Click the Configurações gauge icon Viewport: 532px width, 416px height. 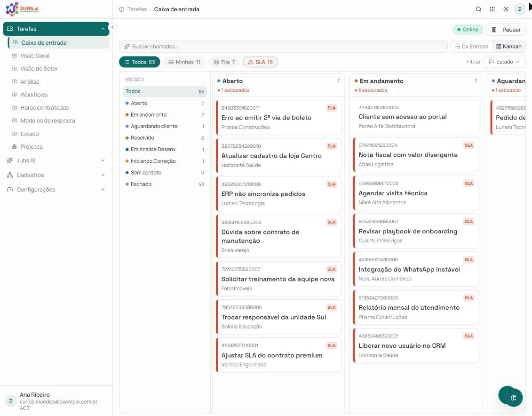(x=10, y=189)
